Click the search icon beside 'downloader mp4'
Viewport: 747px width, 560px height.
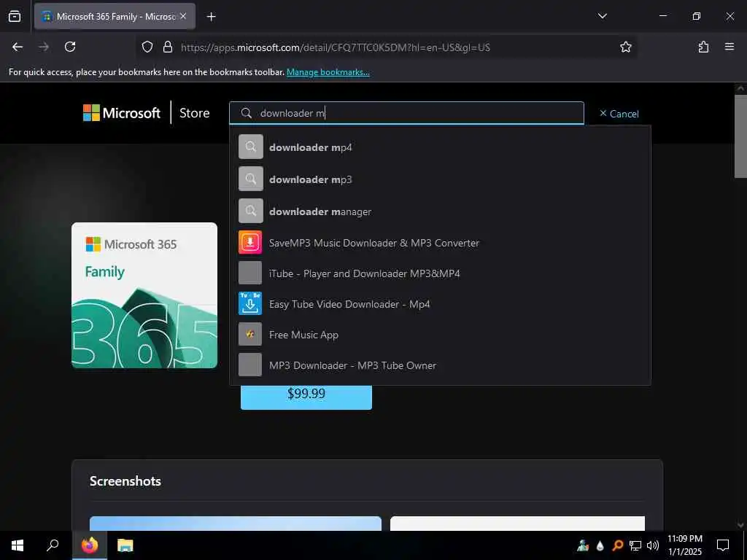251,147
